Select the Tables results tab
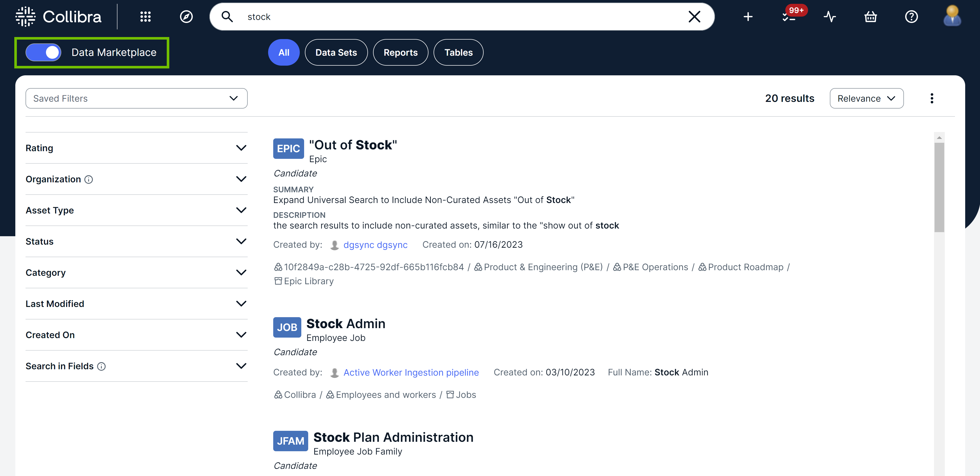The image size is (980, 476). (x=458, y=52)
